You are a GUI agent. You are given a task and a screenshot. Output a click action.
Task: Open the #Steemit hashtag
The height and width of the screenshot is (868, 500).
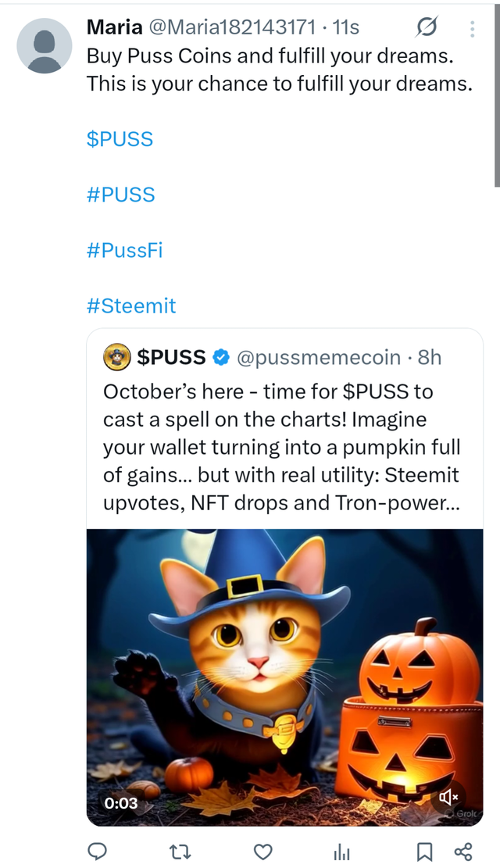coord(131,305)
